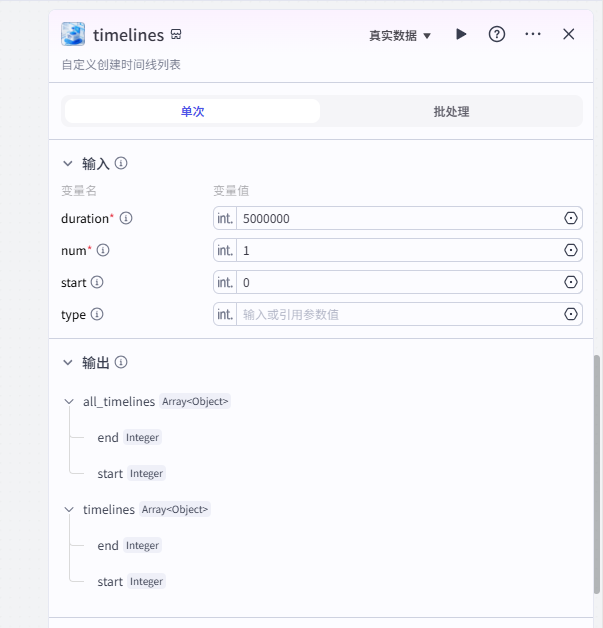
Task: Open the three-dot more options menu
Action: (533, 34)
